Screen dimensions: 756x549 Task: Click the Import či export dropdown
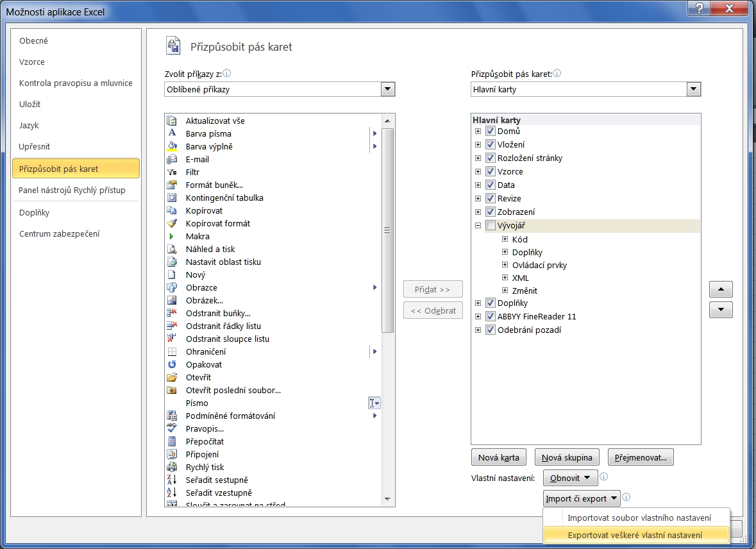[582, 498]
